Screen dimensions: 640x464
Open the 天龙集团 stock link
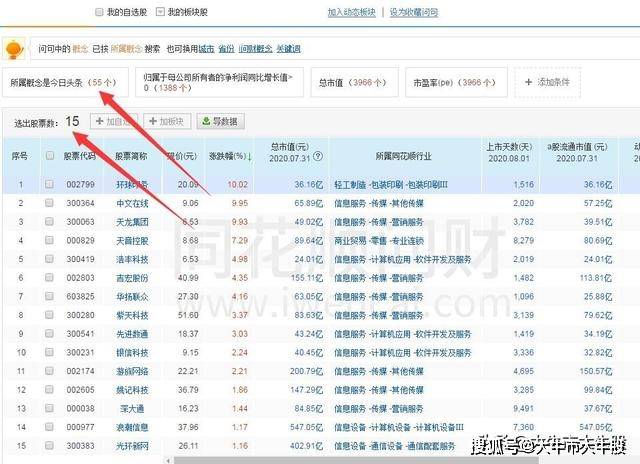pyautogui.click(x=132, y=222)
